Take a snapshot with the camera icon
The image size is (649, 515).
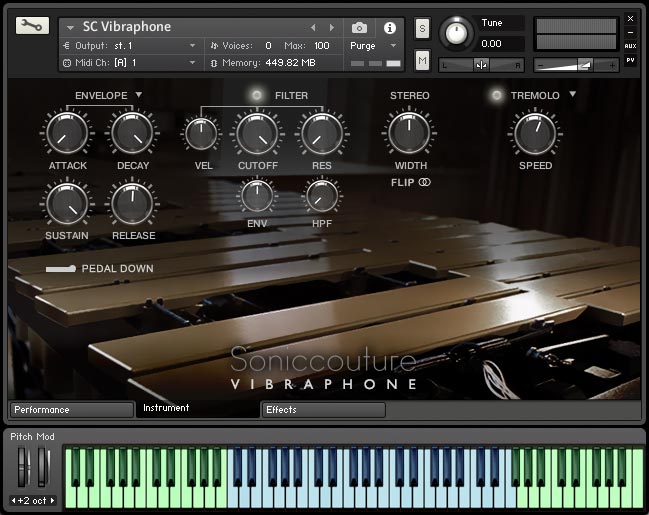pyautogui.click(x=359, y=28)
